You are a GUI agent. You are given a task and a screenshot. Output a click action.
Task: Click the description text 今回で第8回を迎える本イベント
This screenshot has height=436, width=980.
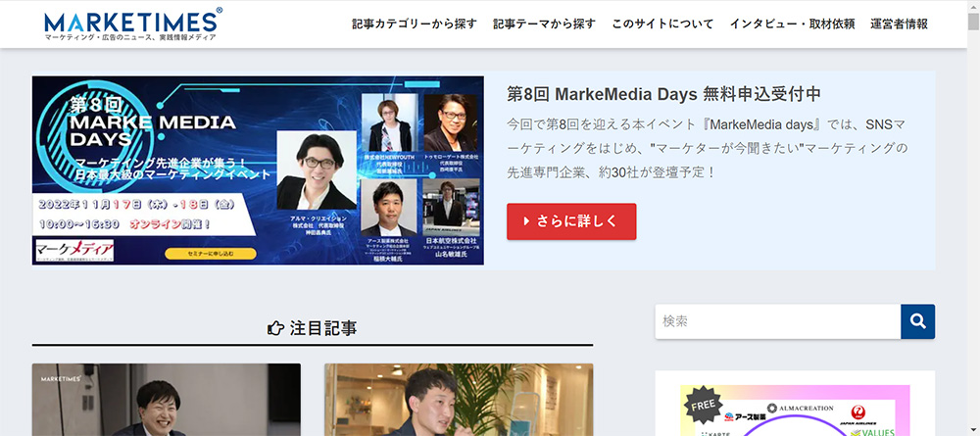[x=707, y=148]
